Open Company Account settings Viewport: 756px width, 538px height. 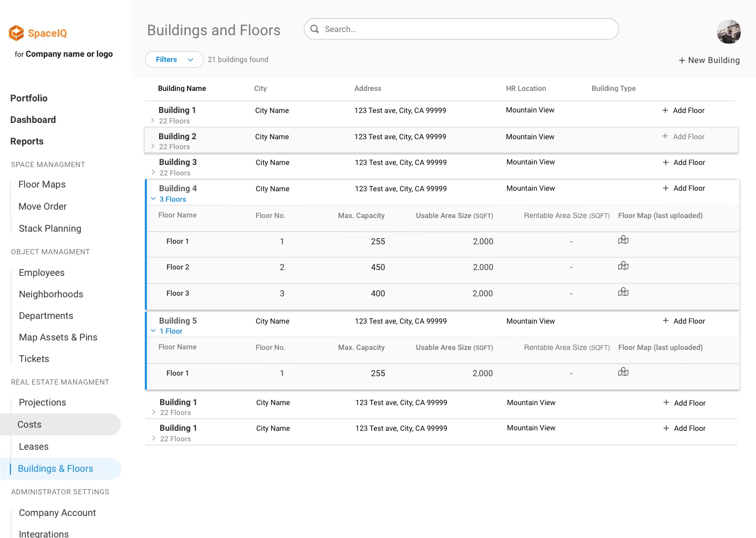point(57,513)
